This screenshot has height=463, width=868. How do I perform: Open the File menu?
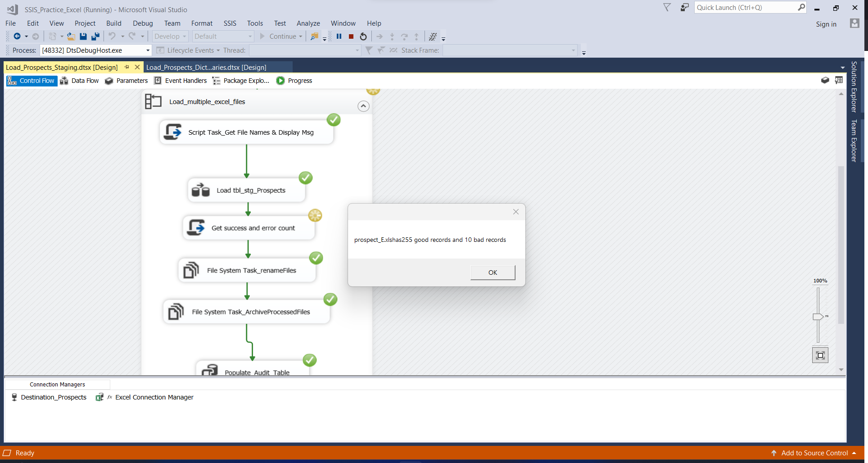pyautogui.click(x=10, y=23)
